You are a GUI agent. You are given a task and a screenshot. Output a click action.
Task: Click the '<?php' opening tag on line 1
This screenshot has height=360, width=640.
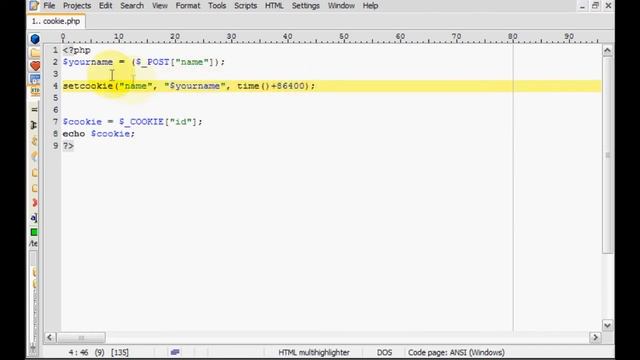[77, 51]
